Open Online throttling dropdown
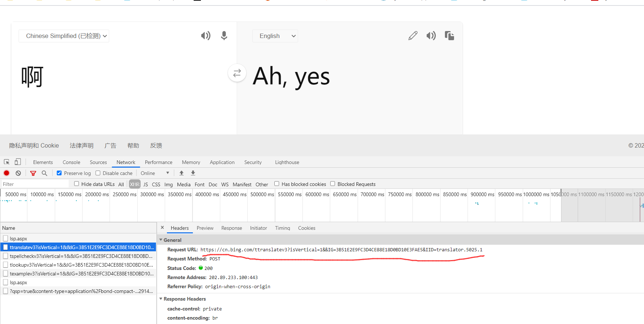 point(155,173)
